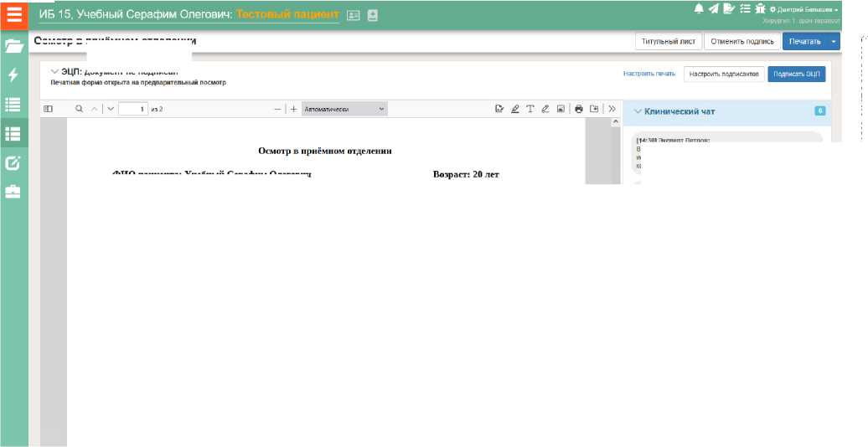Open patient ID card icon
Viewport: 868px width, 447px height.
pos(353,16)
